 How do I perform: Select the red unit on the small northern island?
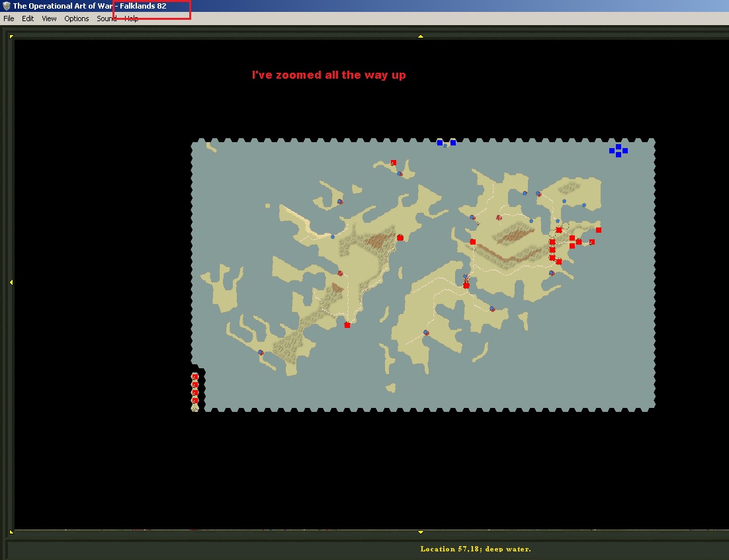(394, 163)
